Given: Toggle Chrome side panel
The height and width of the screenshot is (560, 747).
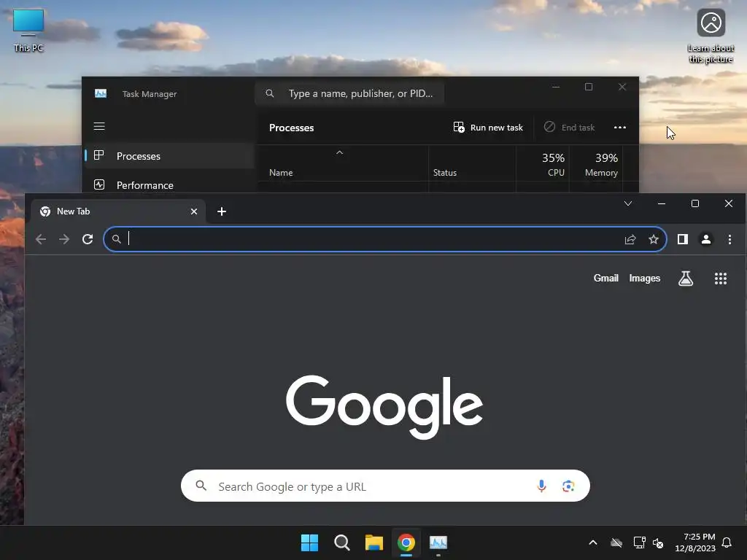Looking at the screenshot, I should click(x=682, y=239).
